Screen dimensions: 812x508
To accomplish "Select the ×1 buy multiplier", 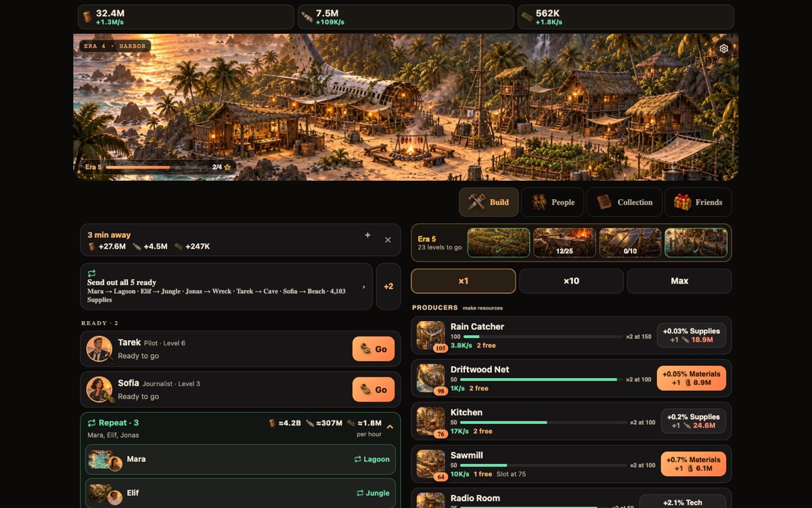I will (464, 281).
